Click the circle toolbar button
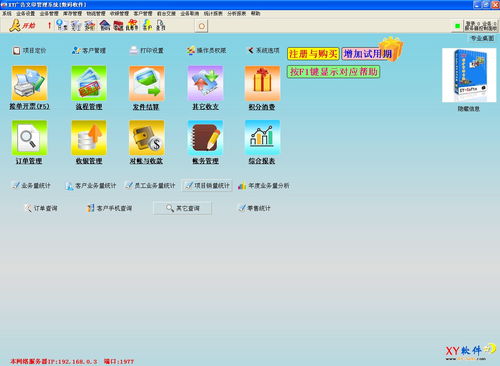Viewport: 500px width, 366px height. click(x=202, y=26)
